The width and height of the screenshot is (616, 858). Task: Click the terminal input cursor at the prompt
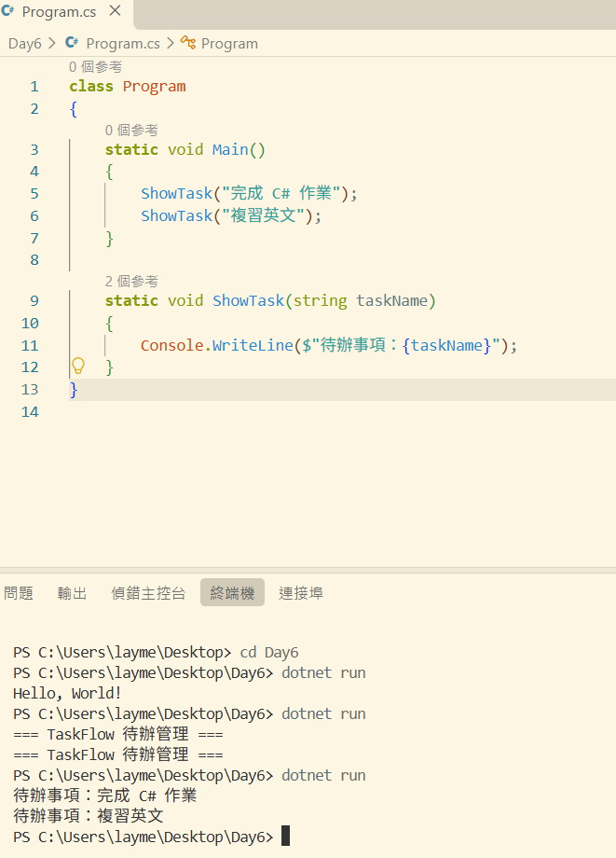(285, 837)
